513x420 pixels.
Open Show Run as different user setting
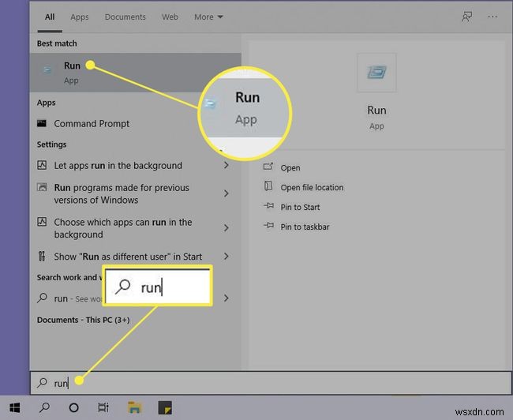(x=128, y=257)
